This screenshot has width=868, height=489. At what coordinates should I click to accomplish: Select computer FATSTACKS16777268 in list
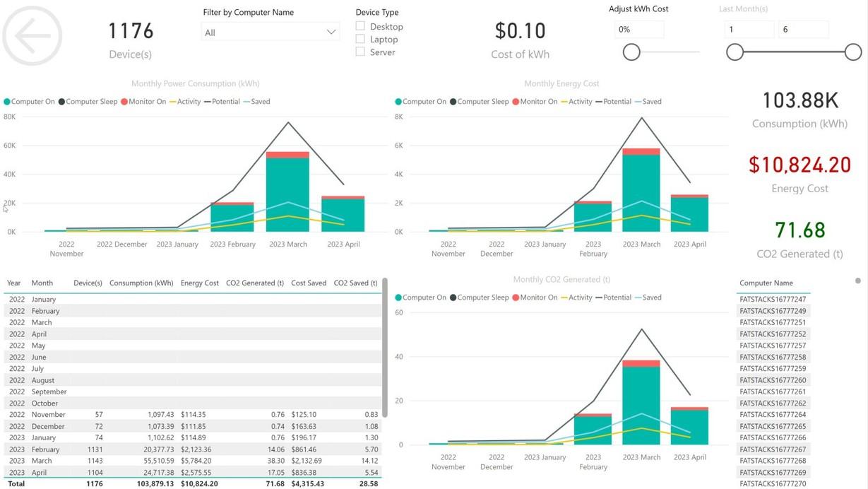pyautogui.click(x=773, y=461)
